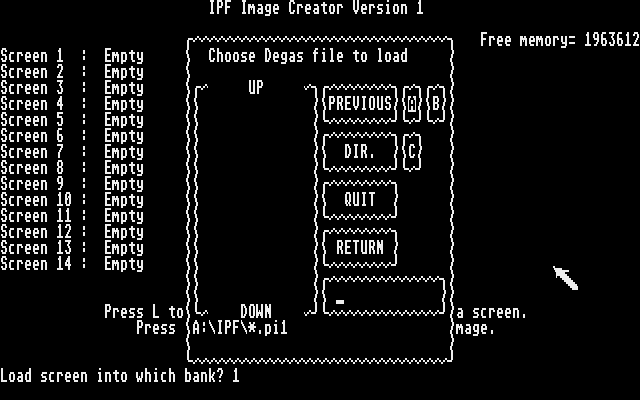The image size is (640, 400).
Task: Click the filename input box
Action: tap(384, 296)
